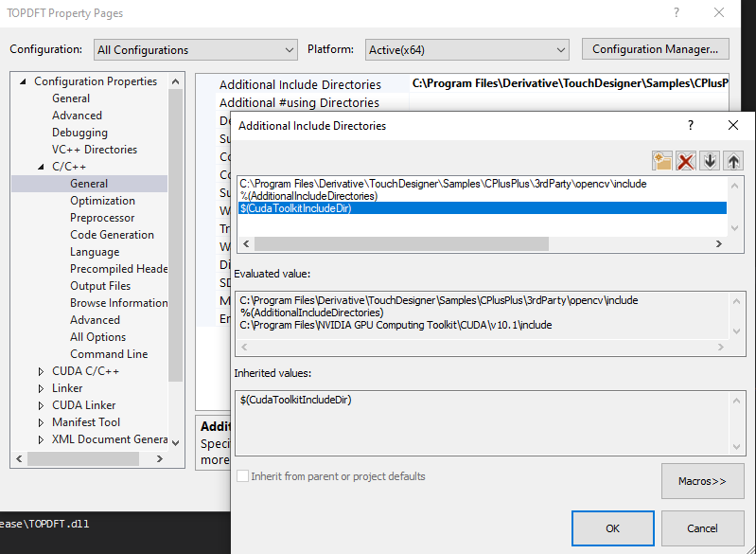
Task: Open the Output Files page
Action: [100, 286]
